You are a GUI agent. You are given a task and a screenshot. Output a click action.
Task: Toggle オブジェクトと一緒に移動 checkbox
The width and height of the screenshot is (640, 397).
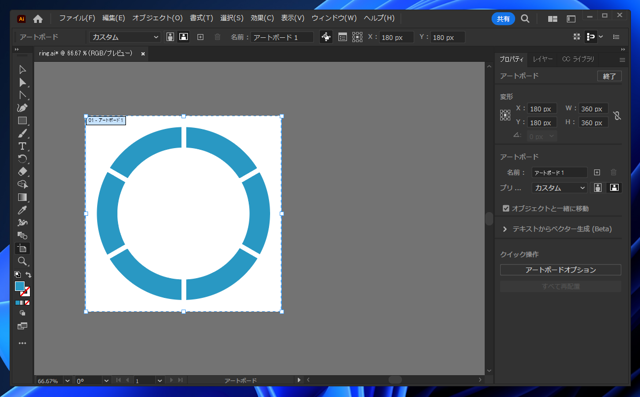(x=506, y=208)
